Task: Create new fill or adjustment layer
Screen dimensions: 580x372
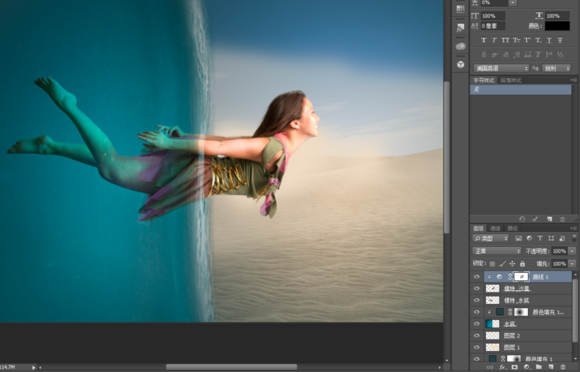Action: [527, 367]
